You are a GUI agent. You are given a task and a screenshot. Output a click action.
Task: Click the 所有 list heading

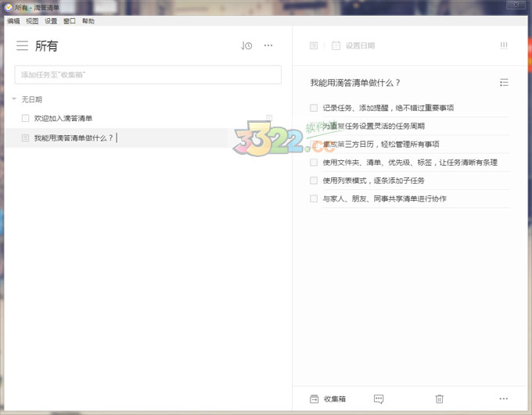pyautogui.click(x=46, y=46)
